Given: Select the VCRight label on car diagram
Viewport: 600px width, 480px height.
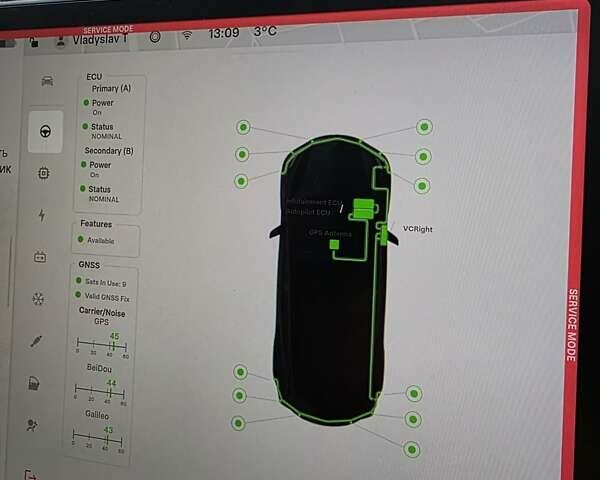Looking at the screenshot, I should click(417, 229).
